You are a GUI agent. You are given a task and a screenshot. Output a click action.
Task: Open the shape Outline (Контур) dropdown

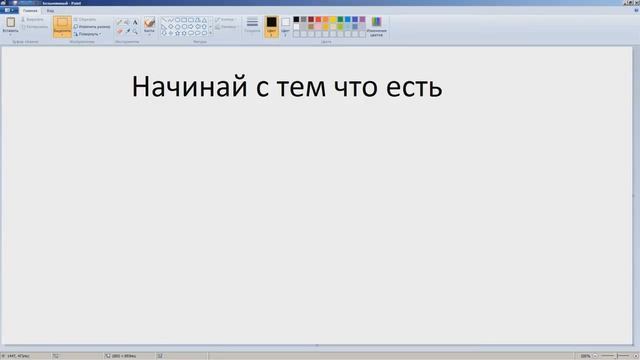pos(226,19)
